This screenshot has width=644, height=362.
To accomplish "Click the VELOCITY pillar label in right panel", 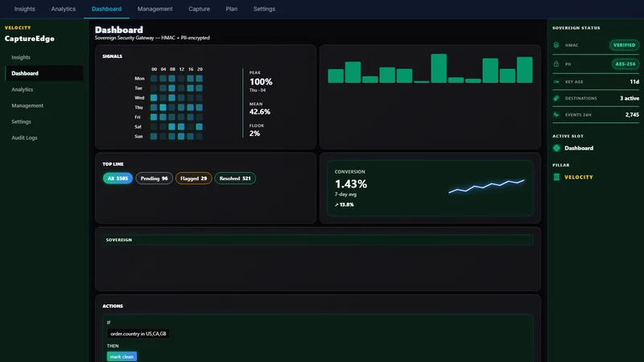I will click(579, 177).
